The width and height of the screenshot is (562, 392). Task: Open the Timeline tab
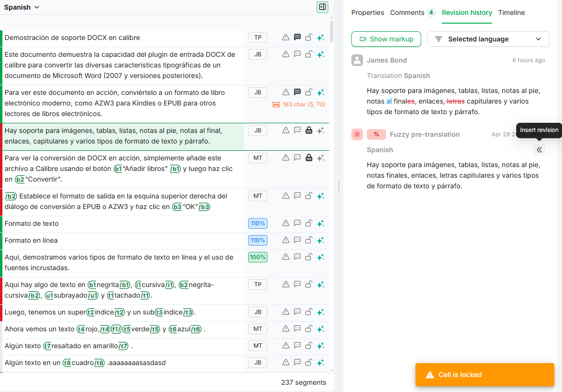(511, 13)
